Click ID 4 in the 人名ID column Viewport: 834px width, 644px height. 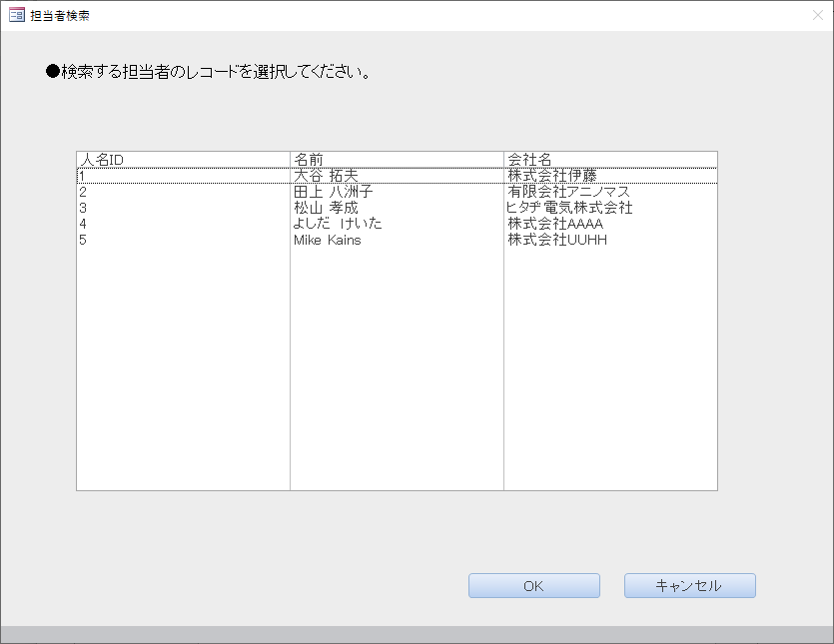(x=84, y=224)
